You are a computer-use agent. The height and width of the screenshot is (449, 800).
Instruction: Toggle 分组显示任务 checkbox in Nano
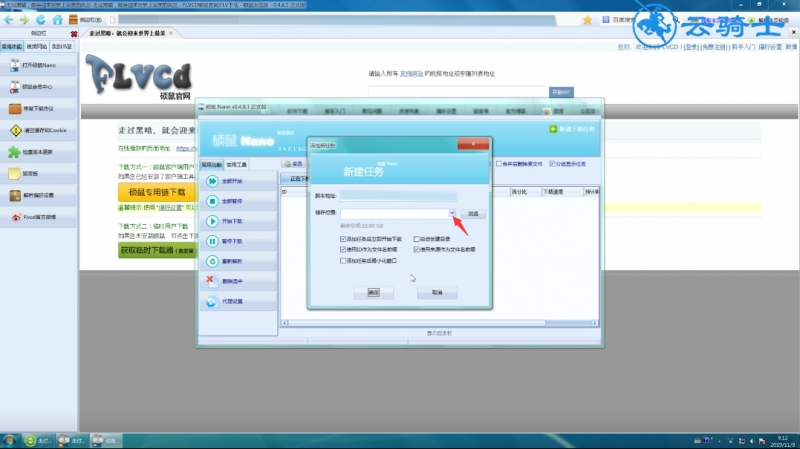(552, 164)
